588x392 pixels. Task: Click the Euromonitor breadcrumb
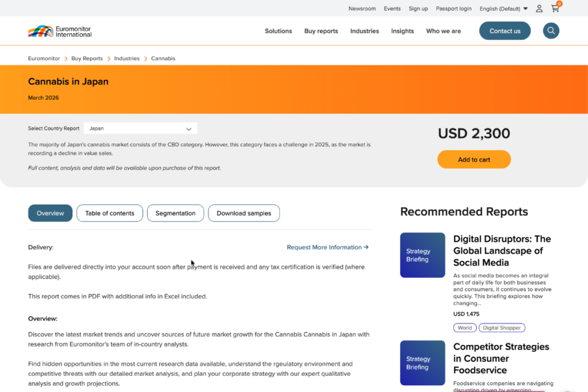coord(44,59)
